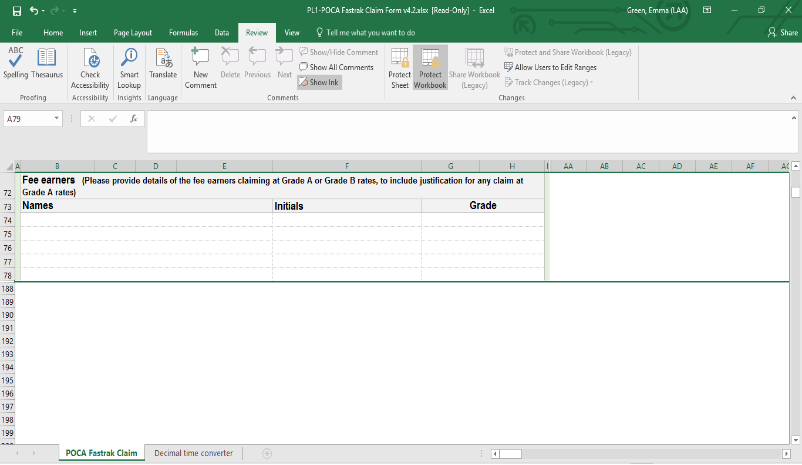Open the Decimal time converter sheet

[193, 453]
